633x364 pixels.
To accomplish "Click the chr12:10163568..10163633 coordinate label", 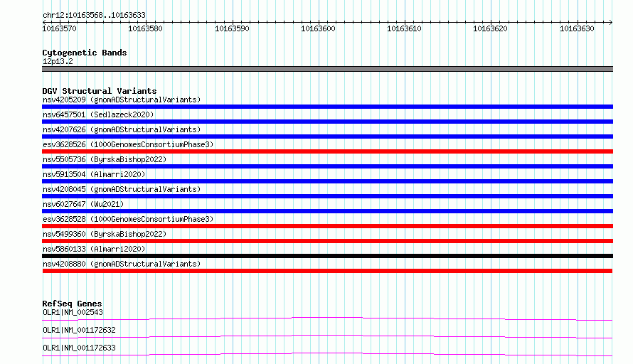I will [94, 15].
